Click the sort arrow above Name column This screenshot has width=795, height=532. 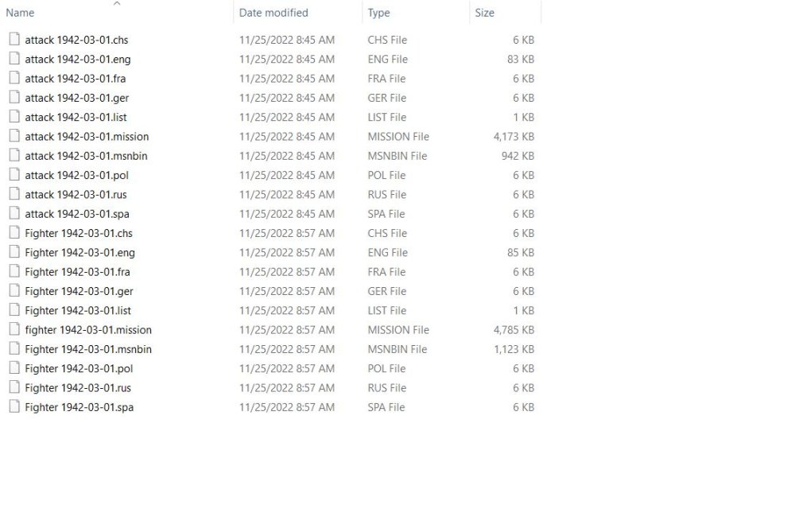117,3
